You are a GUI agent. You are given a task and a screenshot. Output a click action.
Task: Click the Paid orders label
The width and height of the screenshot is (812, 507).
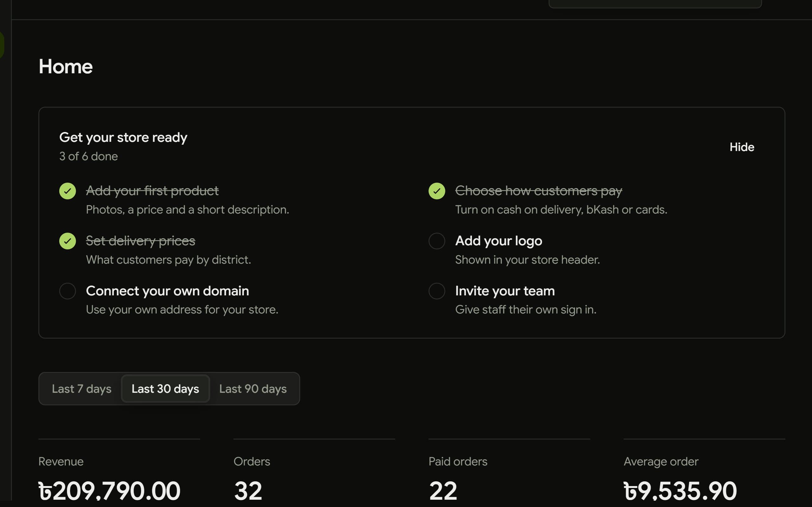click(x=458, y=461)
